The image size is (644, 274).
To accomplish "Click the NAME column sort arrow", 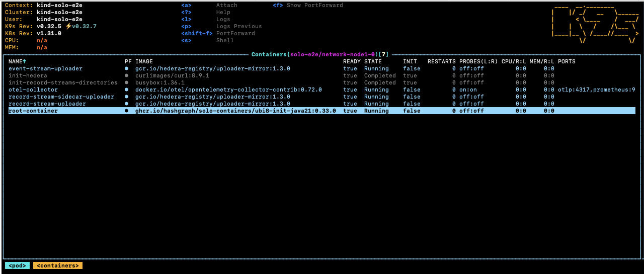I will (x=24, y=61).
